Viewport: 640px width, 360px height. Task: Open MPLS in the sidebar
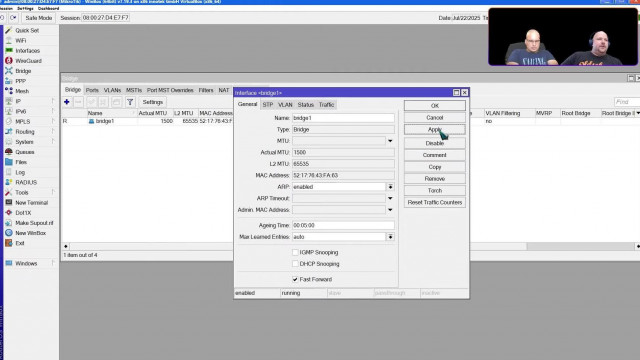(22, 122)
